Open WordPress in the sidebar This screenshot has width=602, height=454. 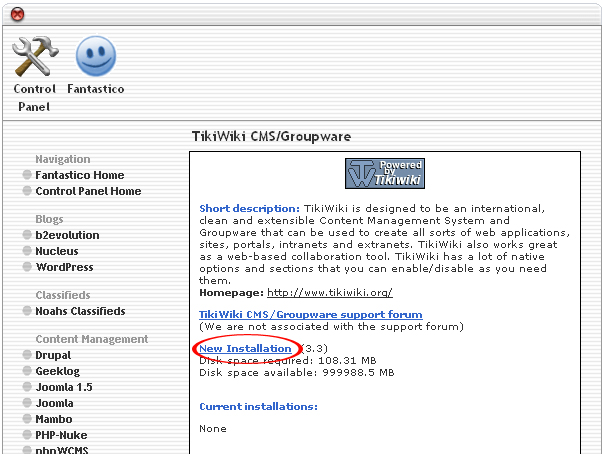click(64, 267)
